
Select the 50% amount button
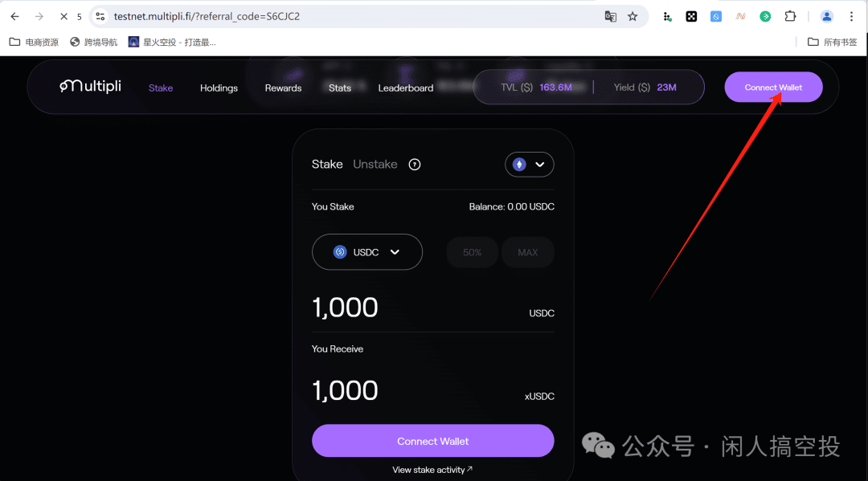(x=473, y=252)
